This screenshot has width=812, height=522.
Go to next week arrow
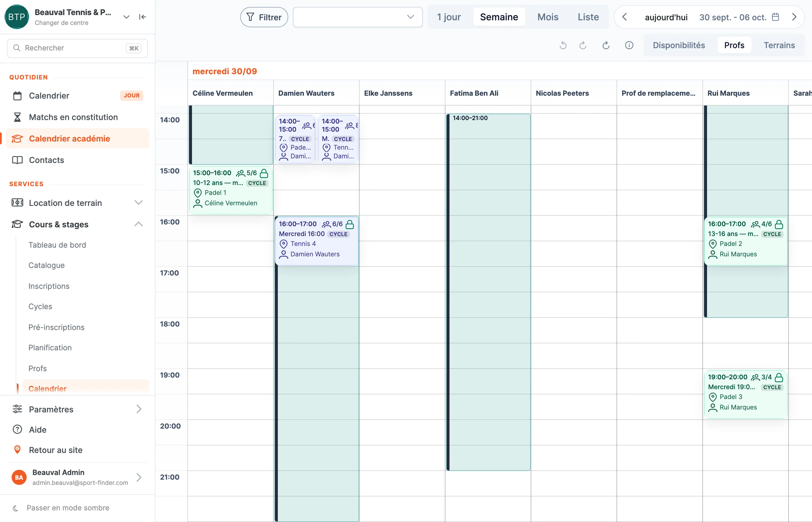point(794,17)
